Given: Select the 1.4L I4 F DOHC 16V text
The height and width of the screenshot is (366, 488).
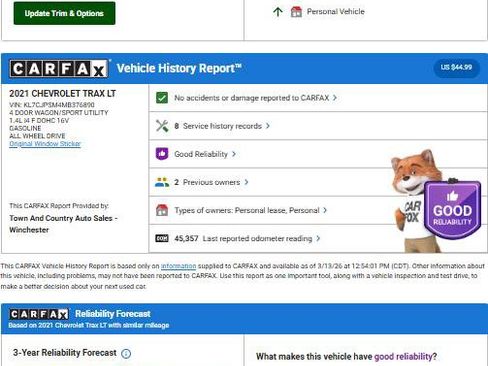Looking at the screenshot, I should click(39, 120).
